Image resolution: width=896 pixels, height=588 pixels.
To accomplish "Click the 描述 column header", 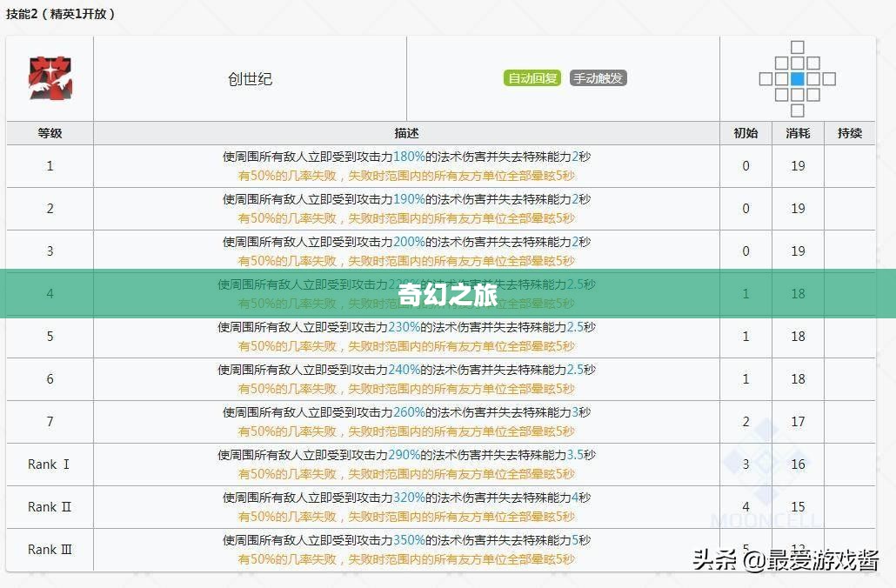I will click(x=406, y=133).
